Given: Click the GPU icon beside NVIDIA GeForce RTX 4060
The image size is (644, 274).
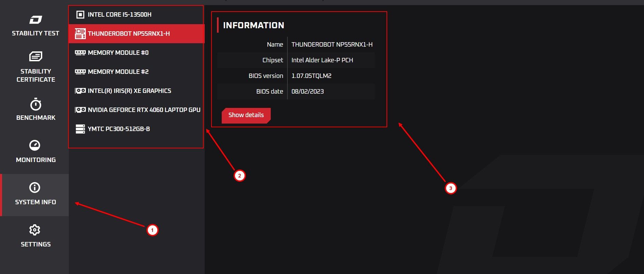Looking at the screenshot, I should click(80, 110).
